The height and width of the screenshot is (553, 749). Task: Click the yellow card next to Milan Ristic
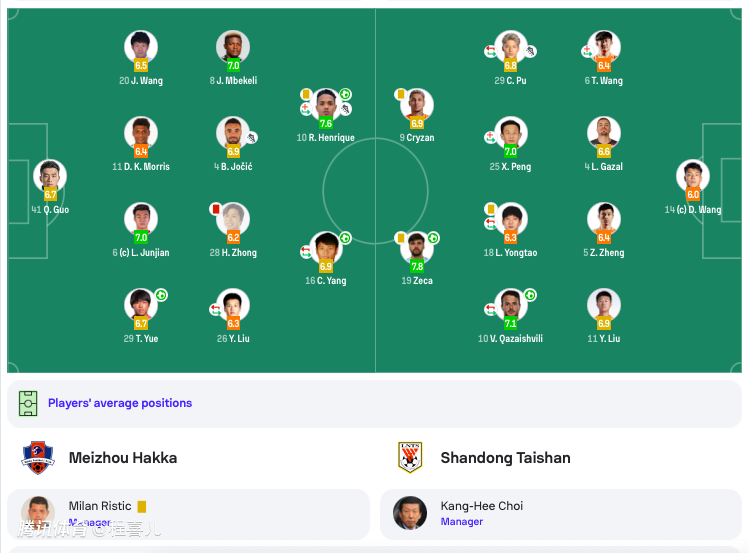coord(142,507)
